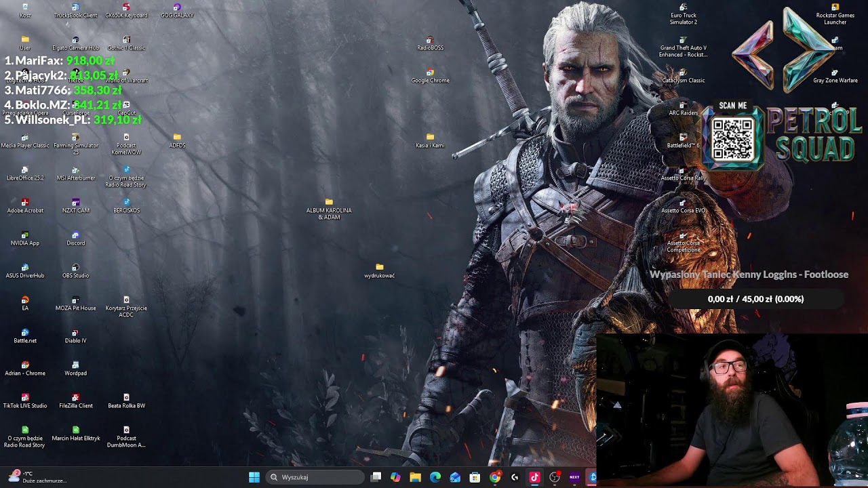This screenshot has width=868, height=488.
Task: Switch to Chrome in the taskbar
Action: coord(495,477)
